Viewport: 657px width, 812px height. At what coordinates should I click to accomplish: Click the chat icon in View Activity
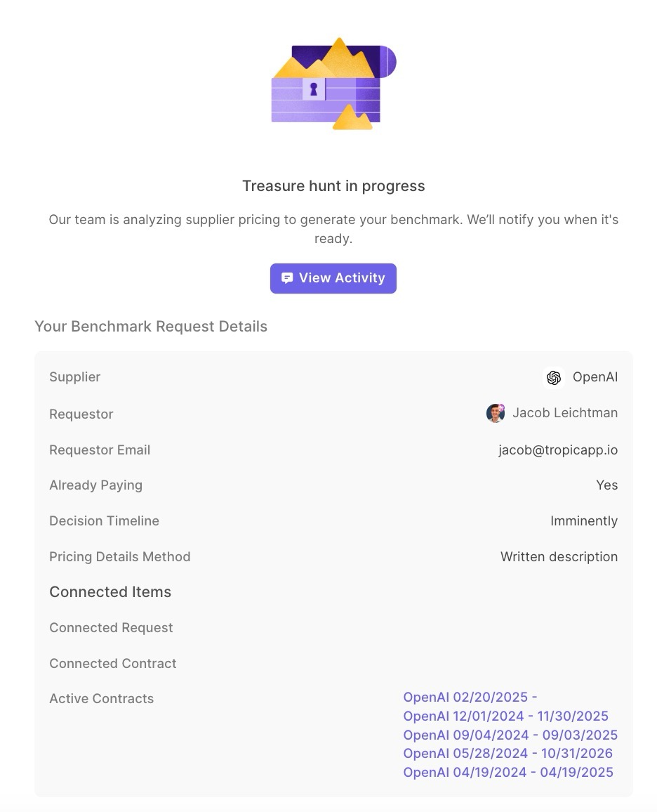[287, 279]
